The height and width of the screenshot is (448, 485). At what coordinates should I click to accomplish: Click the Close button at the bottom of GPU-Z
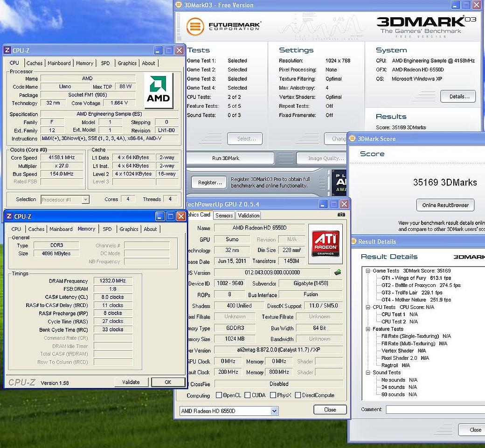point(330,410)
